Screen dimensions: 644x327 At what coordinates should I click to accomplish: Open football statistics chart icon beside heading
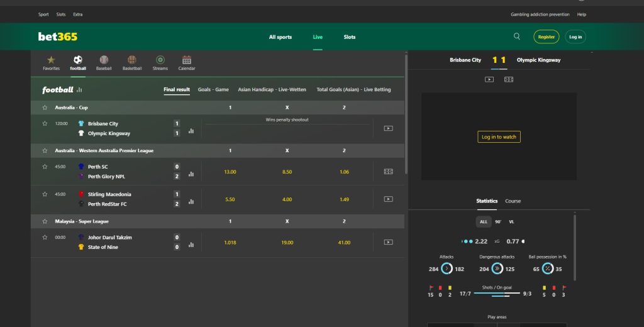[x=79, y=89]
